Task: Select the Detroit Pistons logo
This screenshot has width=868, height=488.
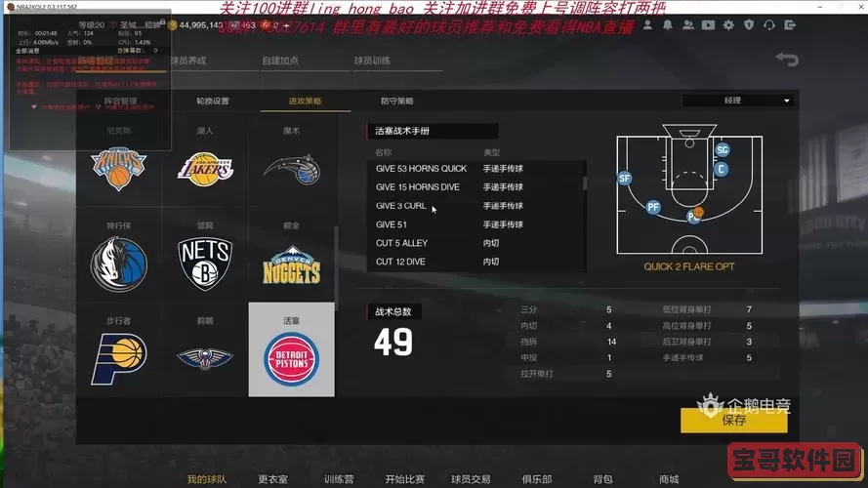Action: pos(292,359)
